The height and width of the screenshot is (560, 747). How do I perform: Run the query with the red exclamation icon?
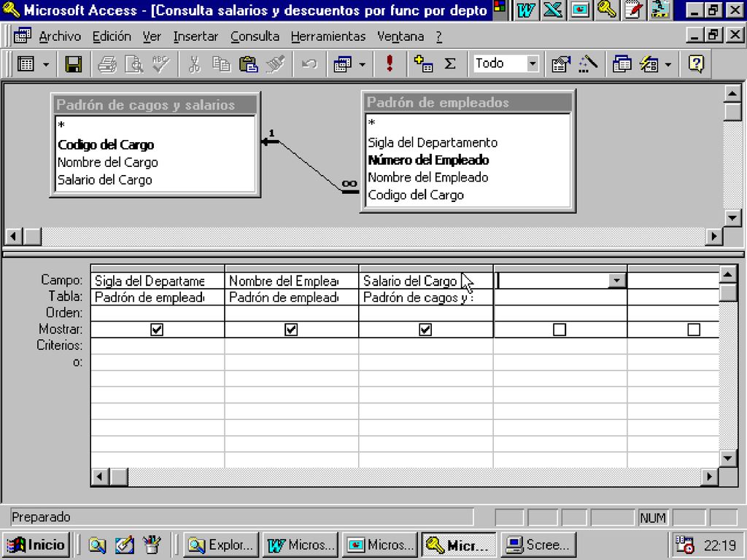tap(390, 64)
